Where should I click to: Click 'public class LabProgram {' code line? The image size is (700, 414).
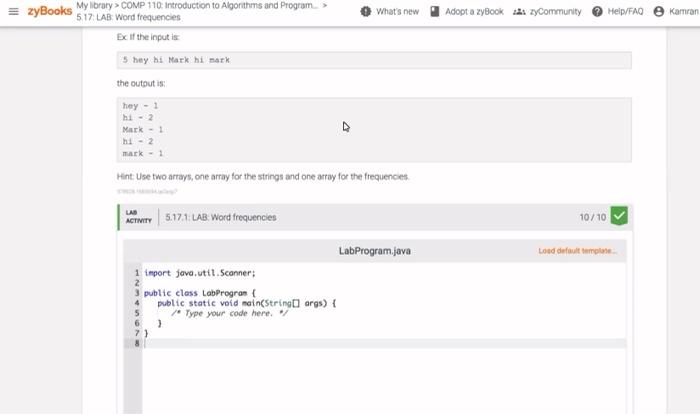tap(200, 293)
